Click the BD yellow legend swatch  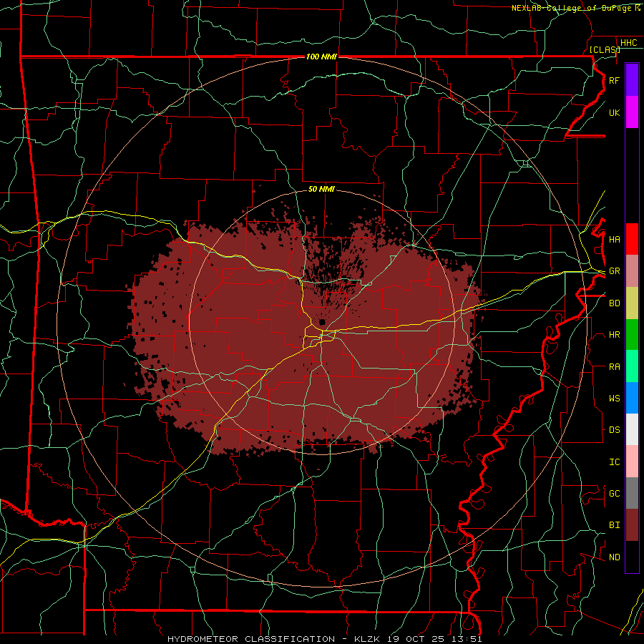[632, 303]
